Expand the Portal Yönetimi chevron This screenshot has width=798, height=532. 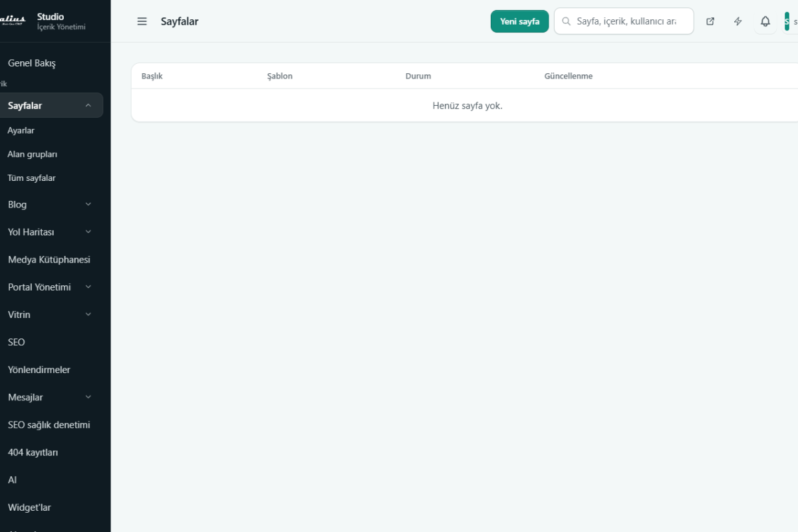(88, 287)
